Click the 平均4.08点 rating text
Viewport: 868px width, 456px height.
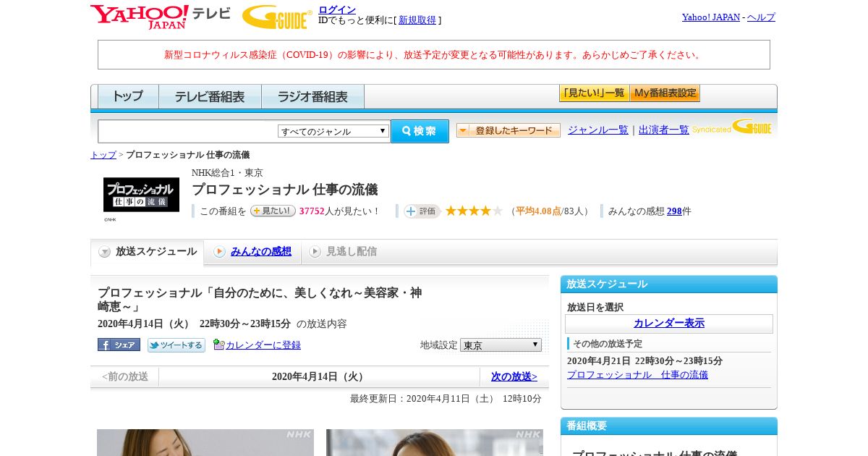pyautogui.click(x=538, y=211)
